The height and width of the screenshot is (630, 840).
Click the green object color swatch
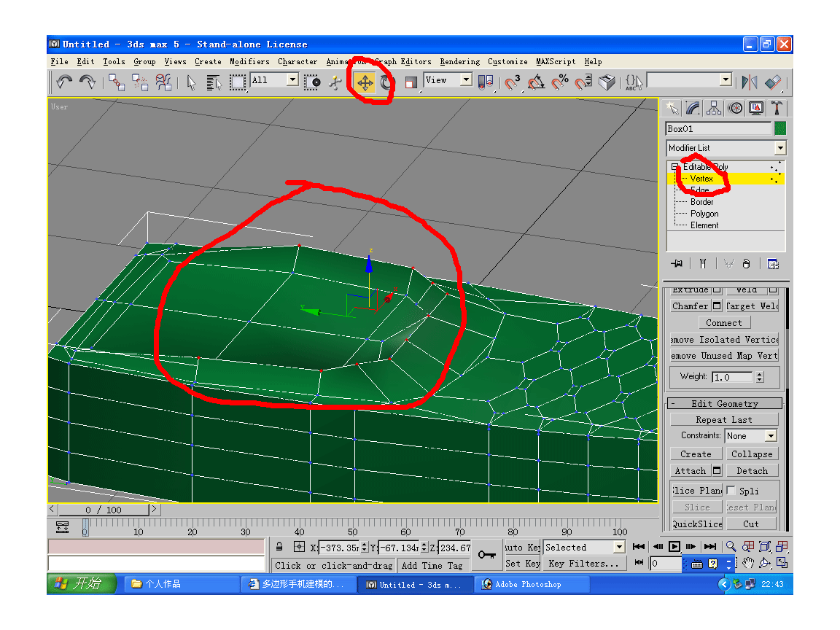point(780,128)
